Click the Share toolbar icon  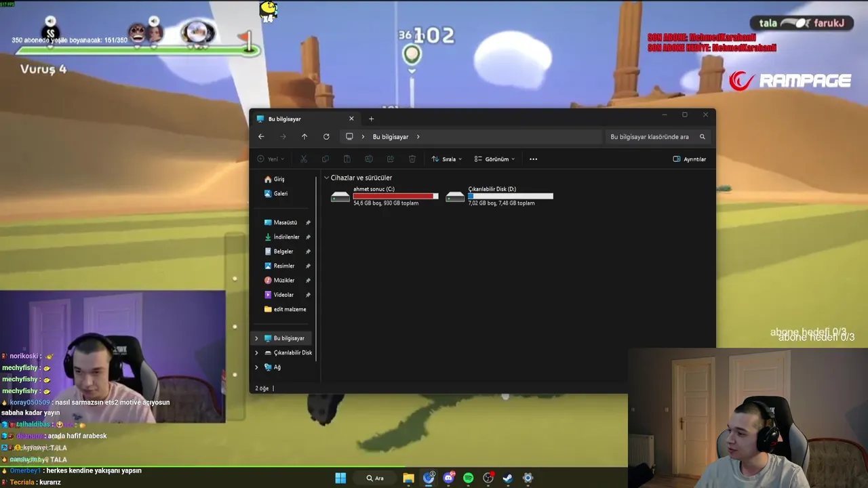tap(391, 159)
